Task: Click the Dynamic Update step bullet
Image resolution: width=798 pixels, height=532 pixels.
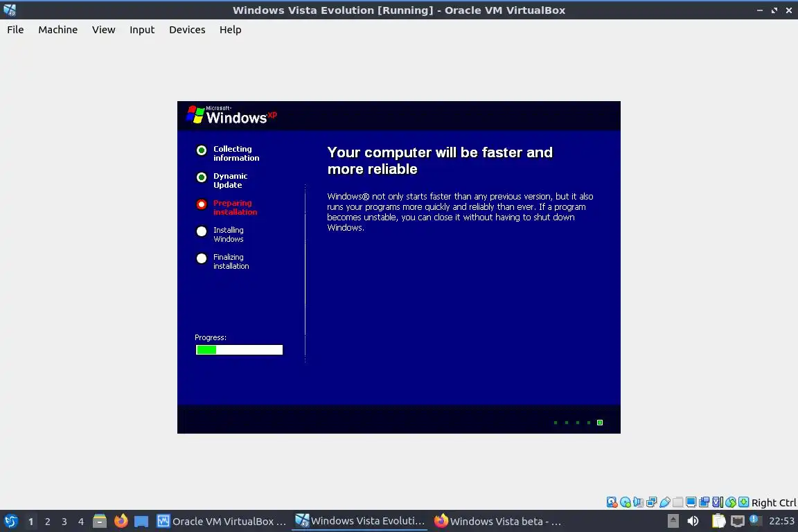Action: (202, 177)
